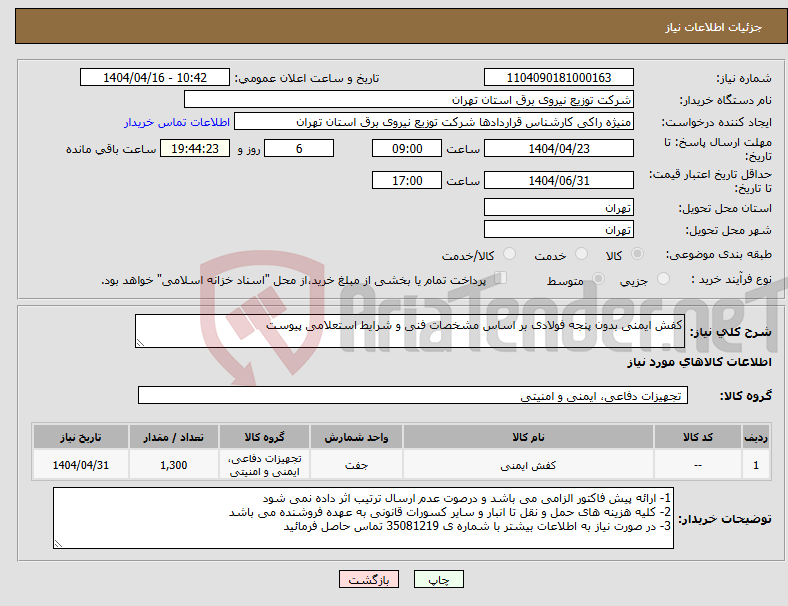Click the remaining days field showing 6
Viewport: 788px width, 606px height.
click(299, 149)
